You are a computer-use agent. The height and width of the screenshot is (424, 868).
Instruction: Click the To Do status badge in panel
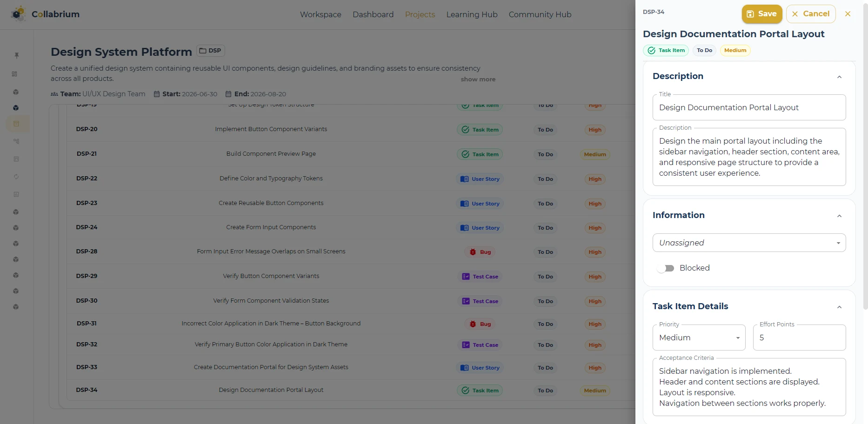pyautogui.click(x=704, y=50)
